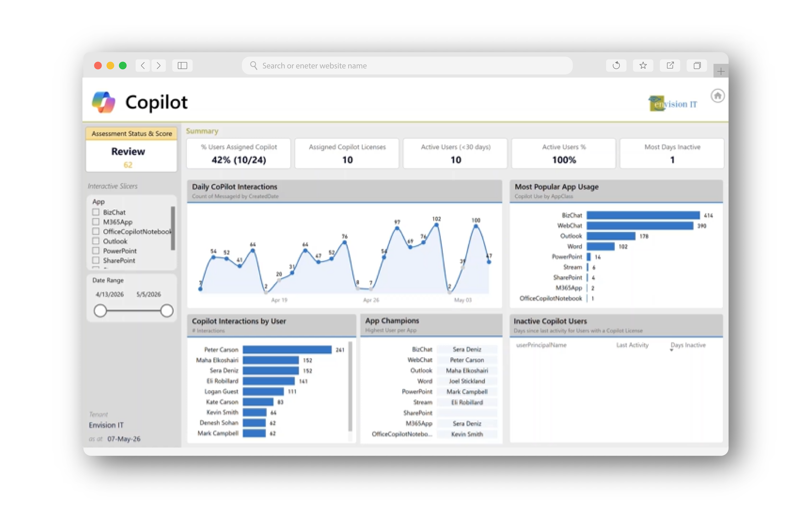Open the tab overview icon
Screen dimensions: 812x508
(x=697, y=65)
